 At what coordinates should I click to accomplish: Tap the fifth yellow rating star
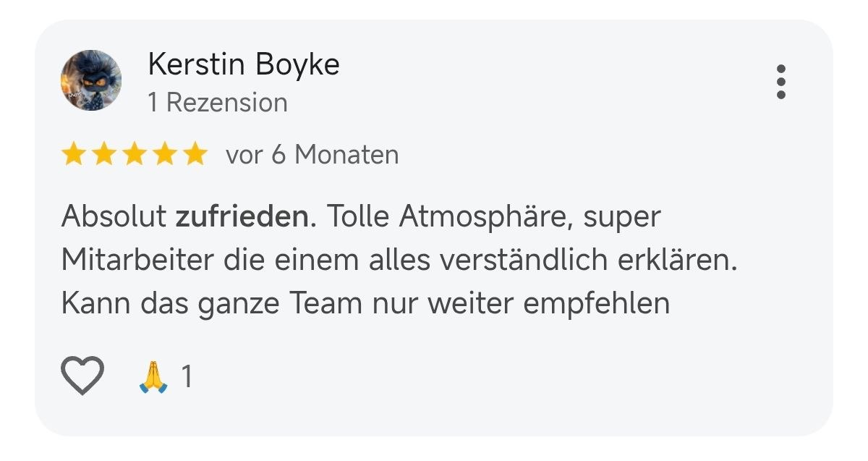(x=195, y=154)
